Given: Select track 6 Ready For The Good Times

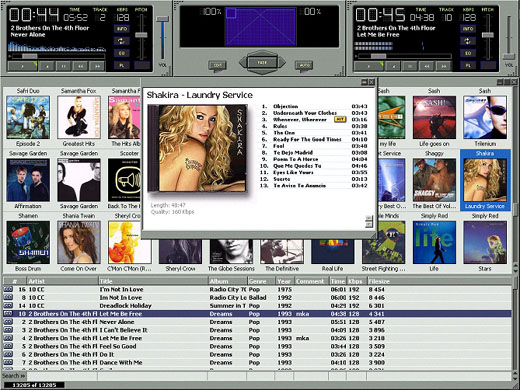Looking at the screenshot, I should point(314,139).
